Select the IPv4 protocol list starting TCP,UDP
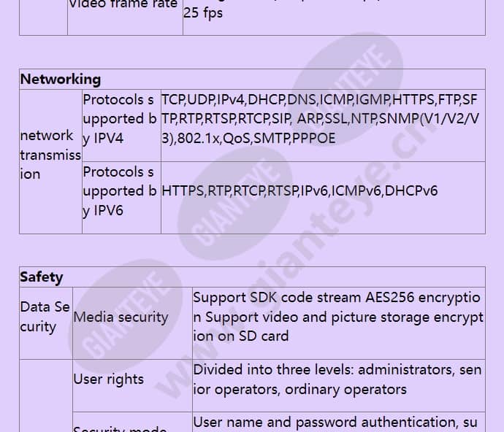Viewport: 504px width, 432px height. [x=320, y=119]
